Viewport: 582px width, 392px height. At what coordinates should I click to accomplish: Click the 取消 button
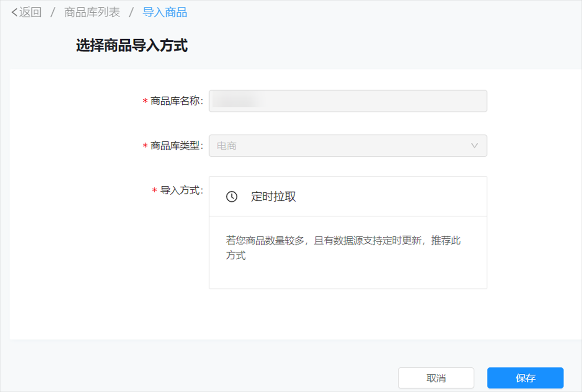pos(436,378)
